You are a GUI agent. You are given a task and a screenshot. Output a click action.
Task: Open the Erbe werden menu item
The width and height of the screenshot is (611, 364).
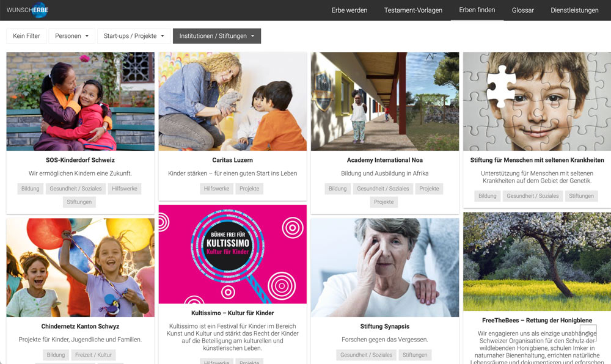pos(349,10)
